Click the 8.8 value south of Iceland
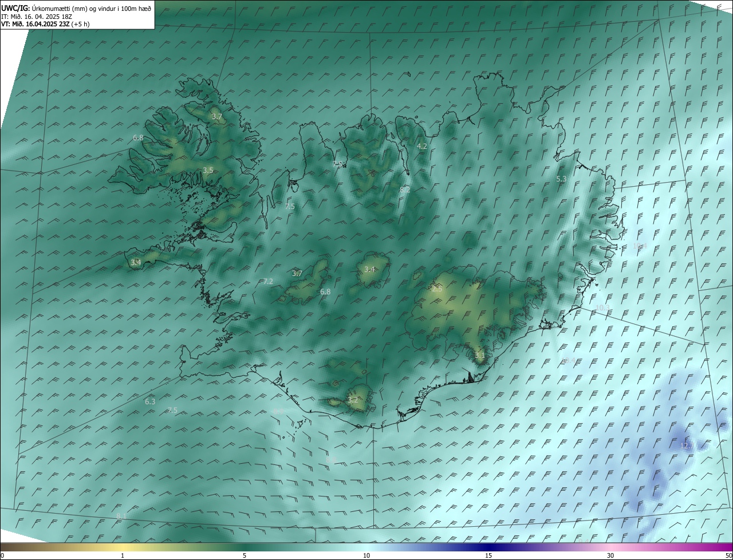 point(331,460)
